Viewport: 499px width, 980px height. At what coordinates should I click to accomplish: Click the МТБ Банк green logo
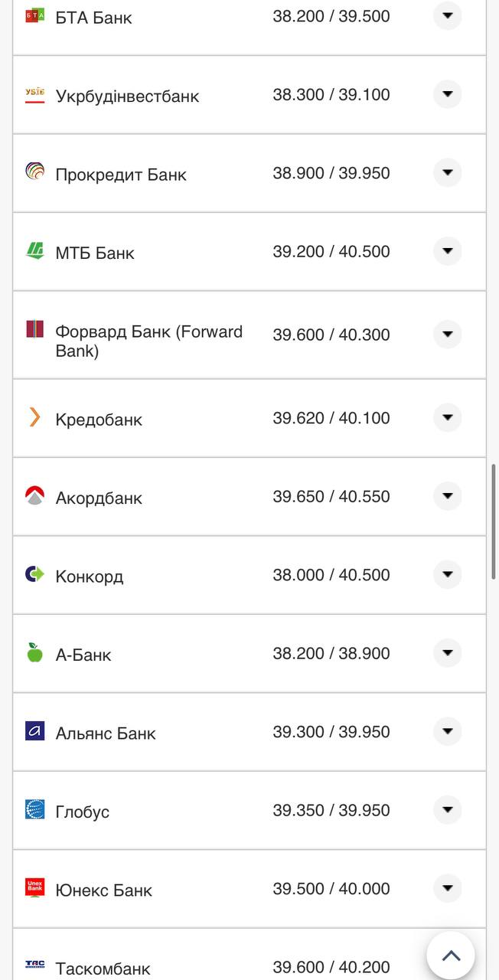[35, 250]
